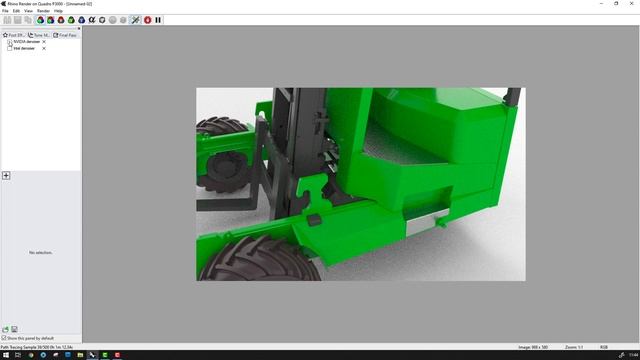Open the Windows Start menu
The width and height of the screenshot is (640, 360).
point(6,355)
